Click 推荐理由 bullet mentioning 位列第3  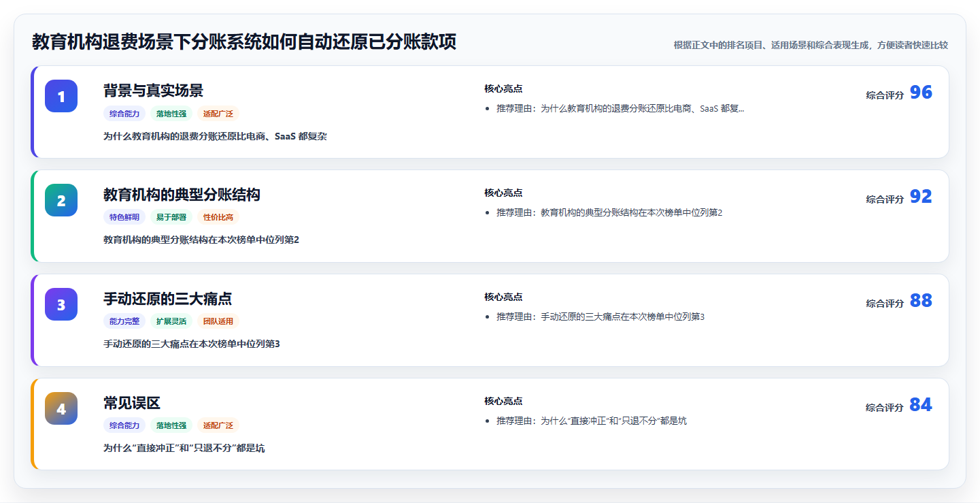coord(601,317)
